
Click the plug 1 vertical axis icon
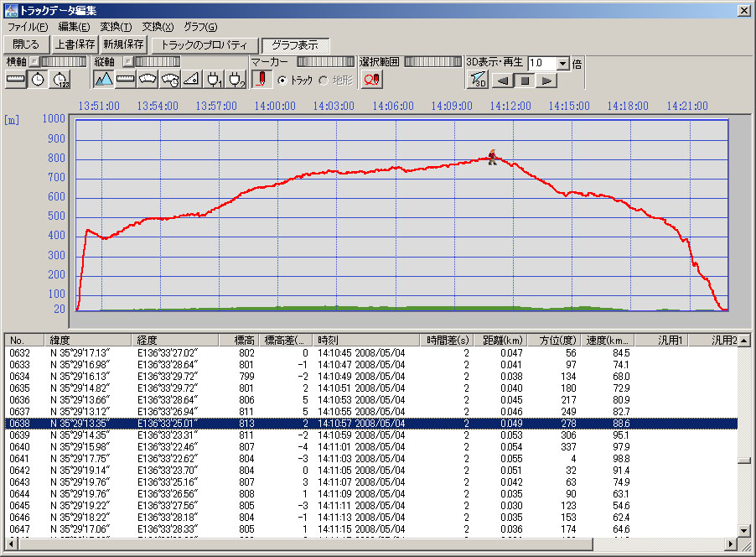tap(214, 80)
